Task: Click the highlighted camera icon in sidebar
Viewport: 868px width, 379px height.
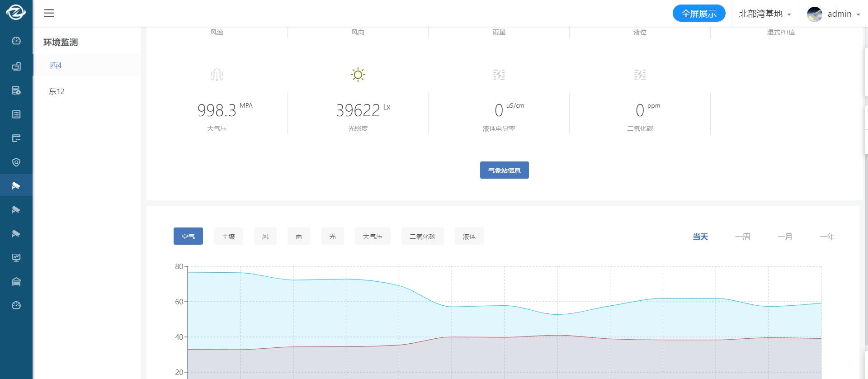Action: [16, 185]
